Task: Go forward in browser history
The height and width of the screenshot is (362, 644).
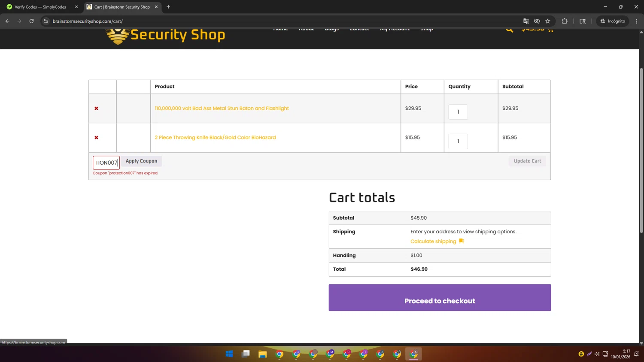Action: 19,21
